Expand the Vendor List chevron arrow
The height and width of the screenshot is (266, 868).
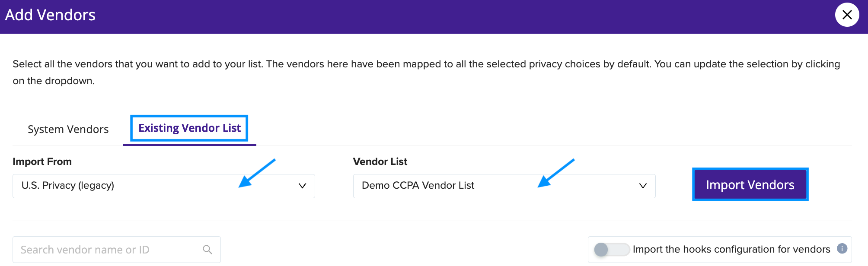tap(643, 186)
